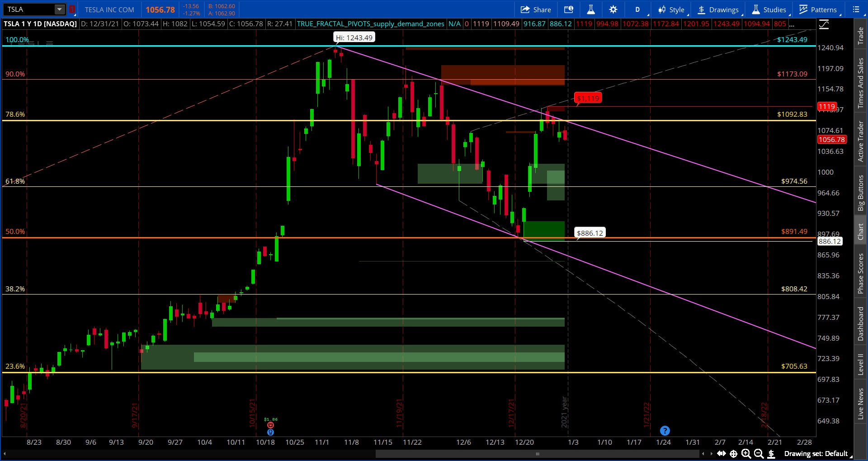
Task: Open the Patterns menu
Action: pos(818,10)
